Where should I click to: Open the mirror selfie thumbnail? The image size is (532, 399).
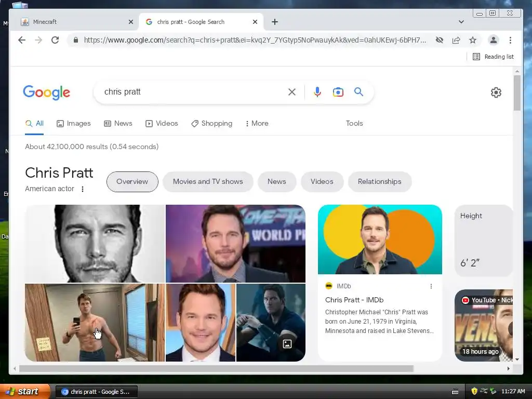[95, 322]
